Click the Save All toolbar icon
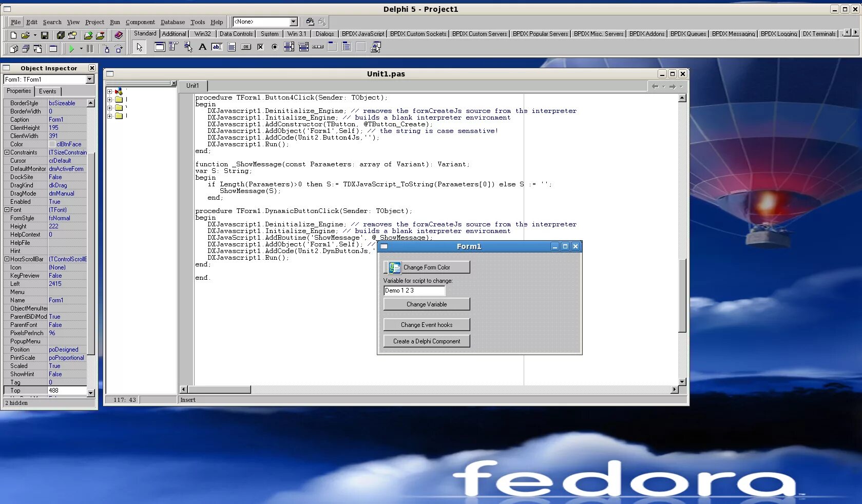The height and width of the screenshot is (504, 862). [x=60, y=35]
